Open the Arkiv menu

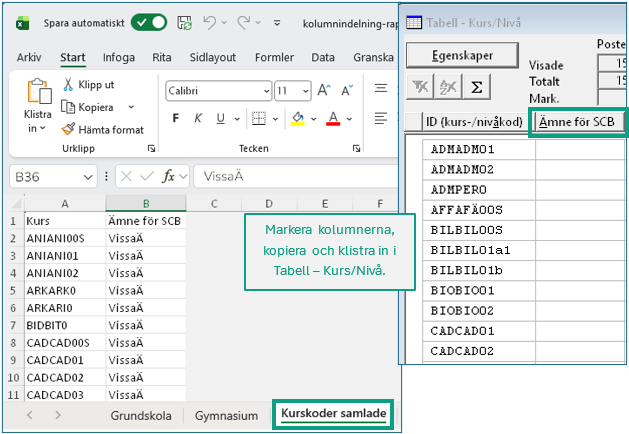click(29, 58)
